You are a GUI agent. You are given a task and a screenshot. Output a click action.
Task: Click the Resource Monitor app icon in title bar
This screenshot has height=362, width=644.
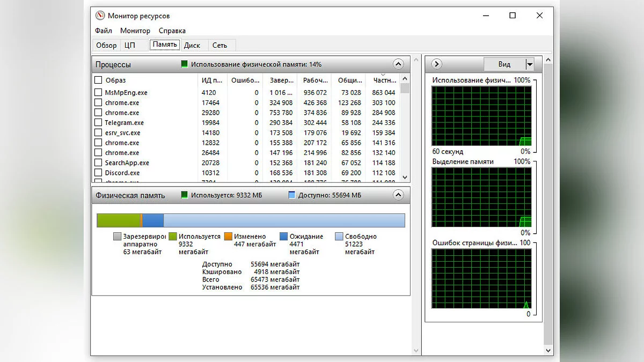pos(100,16)
